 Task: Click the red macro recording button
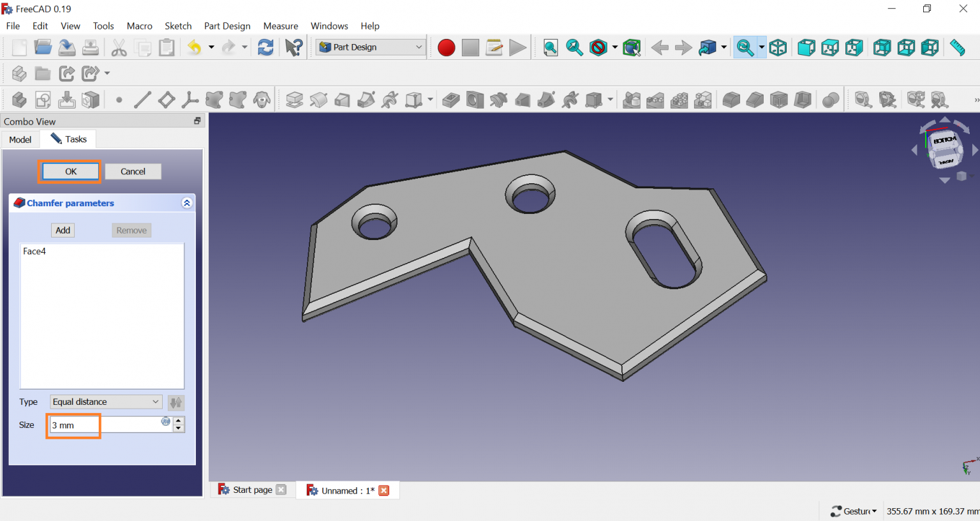point(446,48)
